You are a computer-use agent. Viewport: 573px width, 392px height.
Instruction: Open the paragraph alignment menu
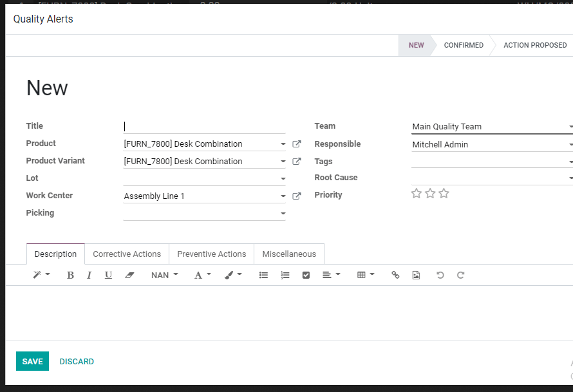[331, 275]
